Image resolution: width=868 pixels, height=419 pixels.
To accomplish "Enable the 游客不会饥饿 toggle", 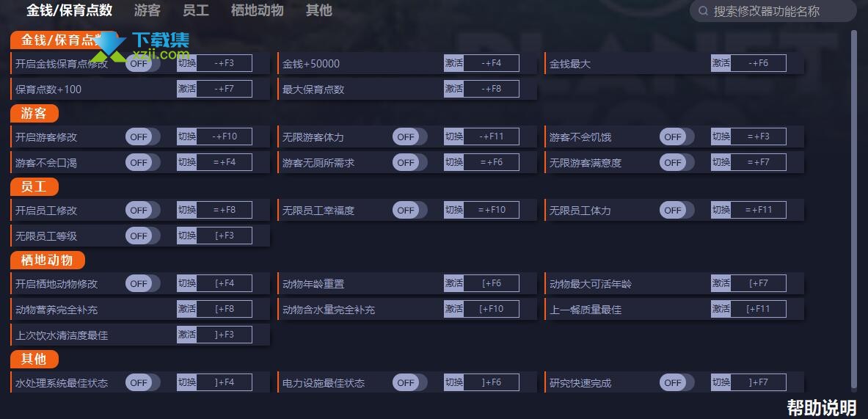I will [676, 136].
